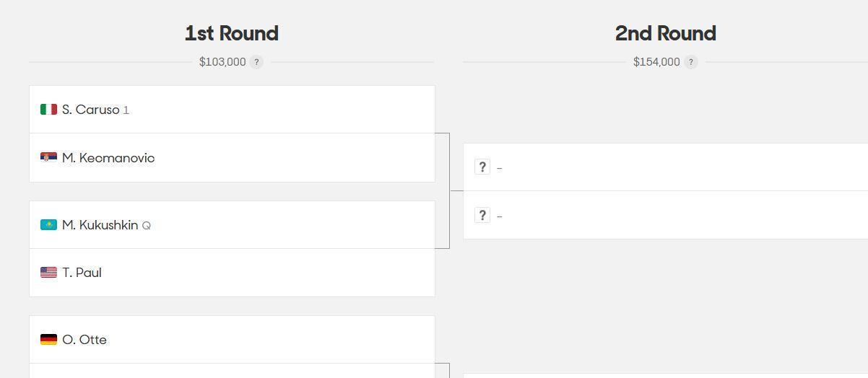Click the lower unknown player question mark icon
The height and width of the screenshot is (378, 868).
pyautogui.click(x=482, y=215)
